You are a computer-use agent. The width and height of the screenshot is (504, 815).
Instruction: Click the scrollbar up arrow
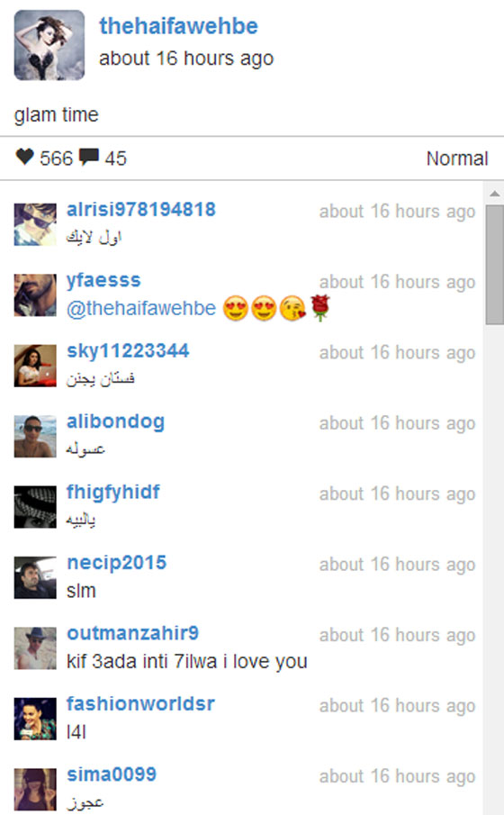pyautogui.click(x=495, y=194)
